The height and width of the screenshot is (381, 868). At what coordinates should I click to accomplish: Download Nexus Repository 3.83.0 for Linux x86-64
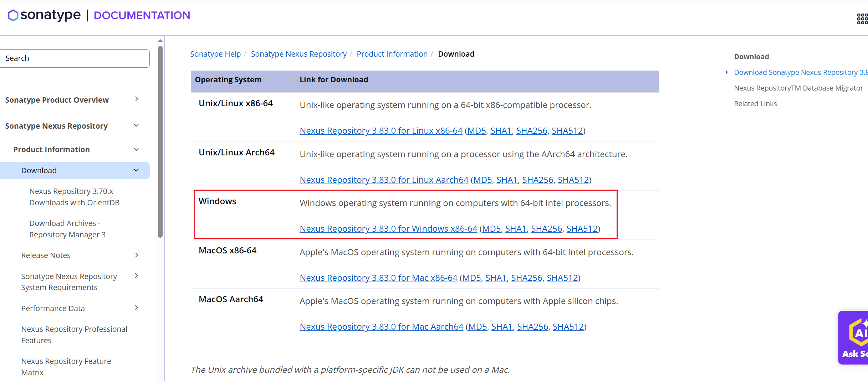click(x=381, y=131)
